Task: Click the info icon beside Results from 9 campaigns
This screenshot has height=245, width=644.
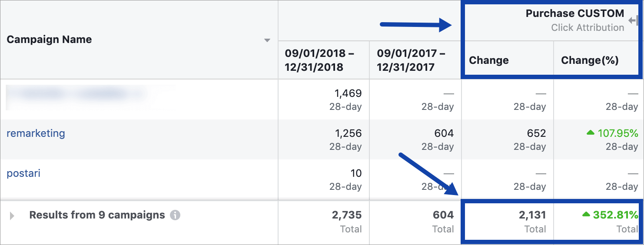Action: click(x=175, y=215)
